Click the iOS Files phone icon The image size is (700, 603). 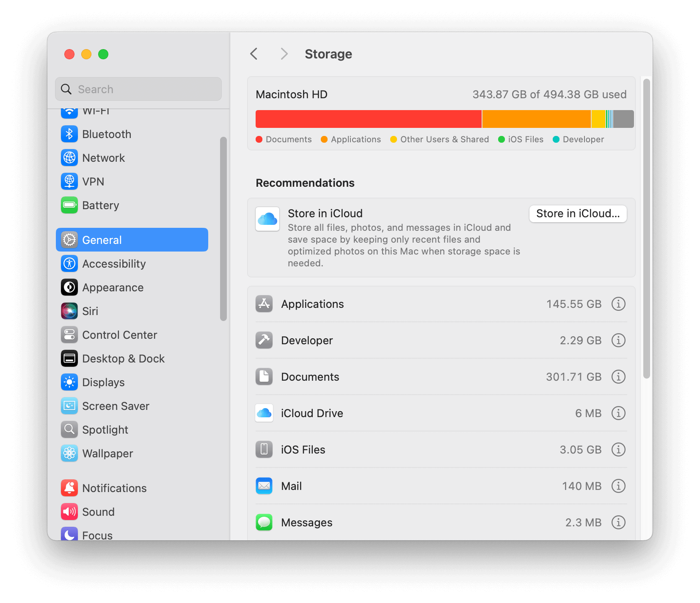pos(264,450)
